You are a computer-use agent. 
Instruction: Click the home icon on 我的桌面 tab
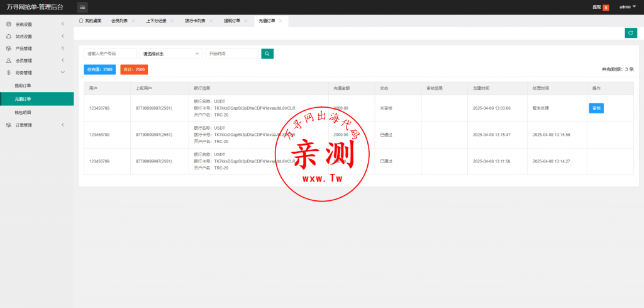(81, 21)
